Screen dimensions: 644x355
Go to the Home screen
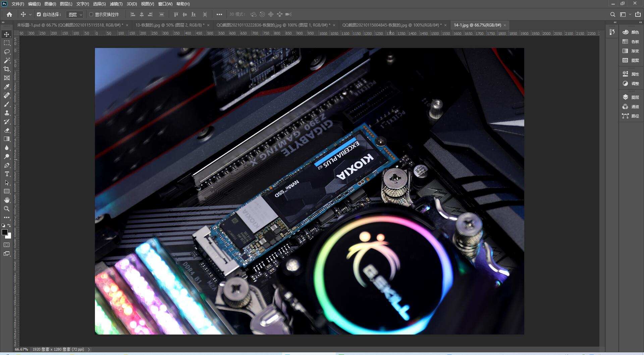tap(9, 14)
